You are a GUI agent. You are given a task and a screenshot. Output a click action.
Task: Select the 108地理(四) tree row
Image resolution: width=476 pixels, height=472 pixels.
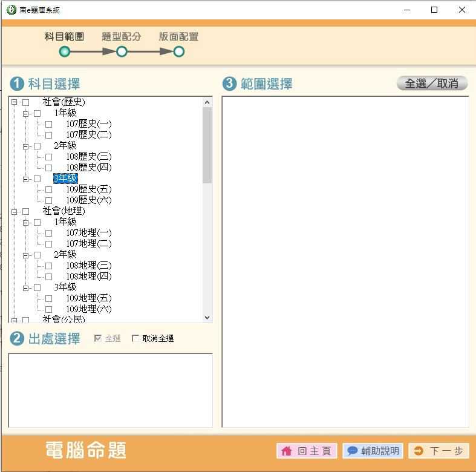[x=89, y=277]
